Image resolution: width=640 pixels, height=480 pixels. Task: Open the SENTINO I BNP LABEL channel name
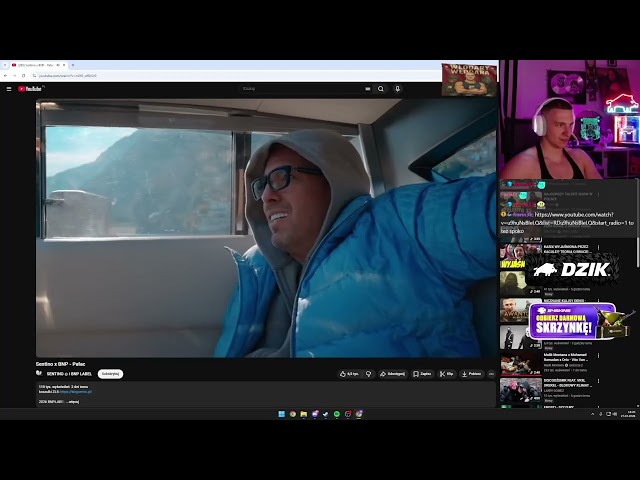(69, 374)
